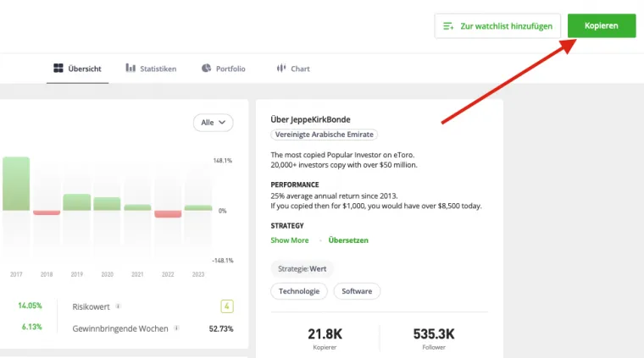Click the Übersetzen link

coord(348,240)
